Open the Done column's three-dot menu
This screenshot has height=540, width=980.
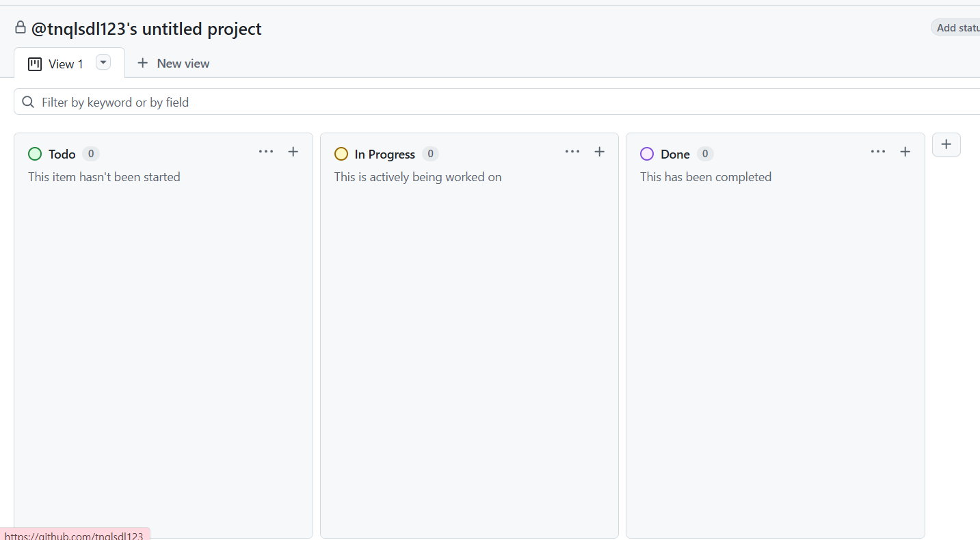coord(878,152)
